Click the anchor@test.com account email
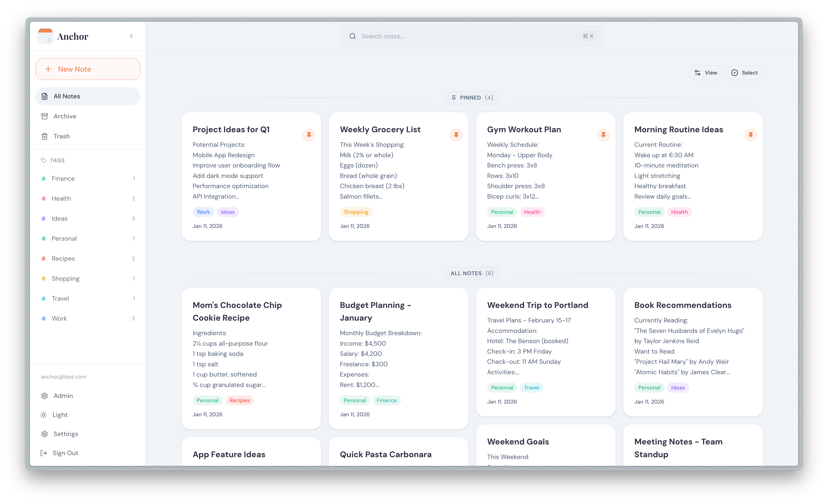The width and height of the screenshot is (828, 504). coord(64,377)
